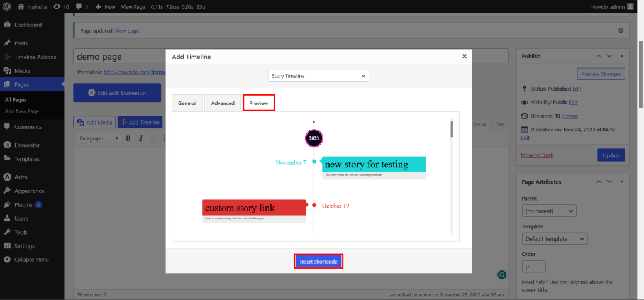
Task: Click the WordPress logo in admin bar
Action: (x=7, y=6)
